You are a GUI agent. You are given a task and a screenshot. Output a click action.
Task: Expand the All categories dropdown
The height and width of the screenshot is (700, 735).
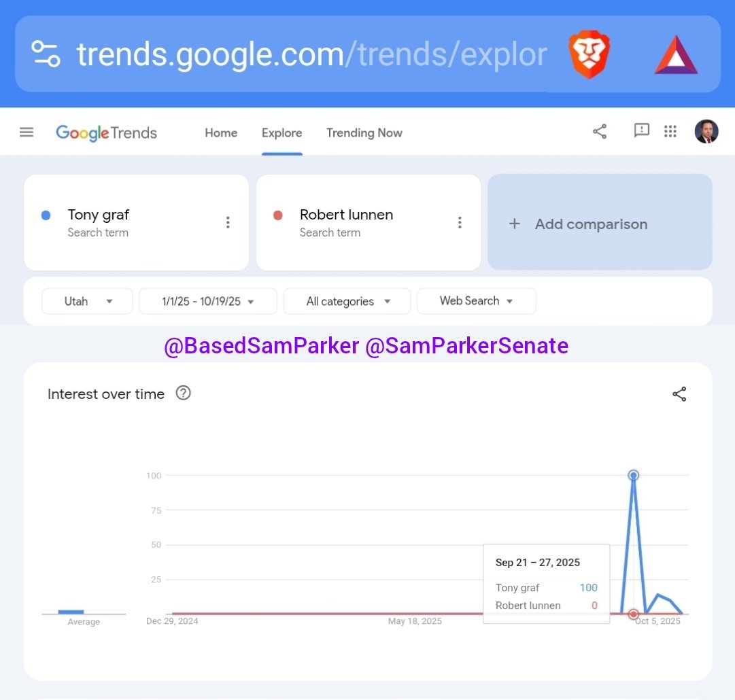pos(347,301)
